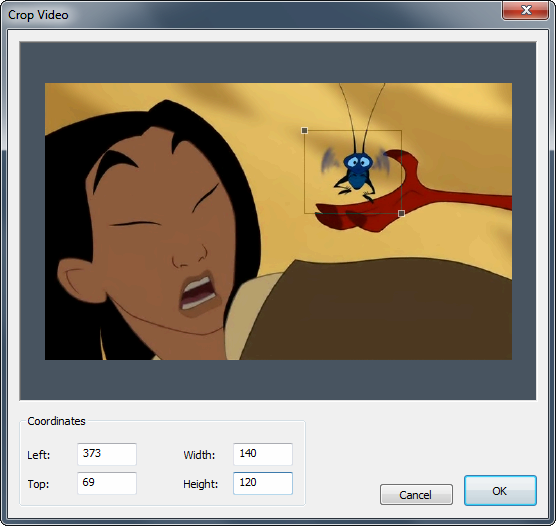This screenshot has width=556, height=526.
Task: Click the Crop Video title bar
Action: 248,15
